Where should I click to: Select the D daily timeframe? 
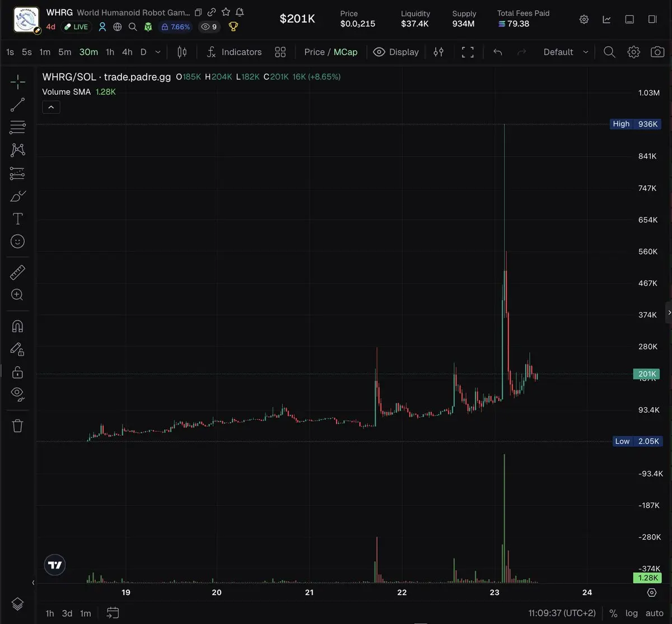point(143,52)
